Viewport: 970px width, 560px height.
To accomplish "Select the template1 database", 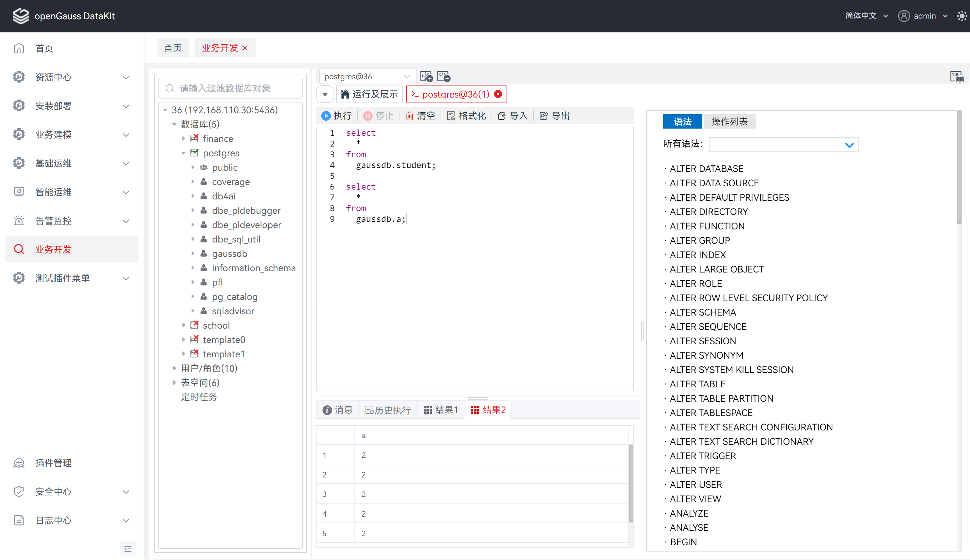I will (x=224, y=354).
